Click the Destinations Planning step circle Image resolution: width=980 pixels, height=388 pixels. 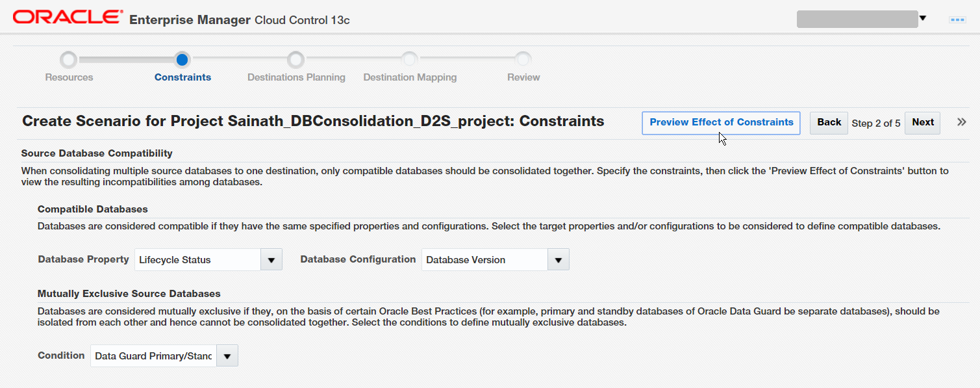296,60
